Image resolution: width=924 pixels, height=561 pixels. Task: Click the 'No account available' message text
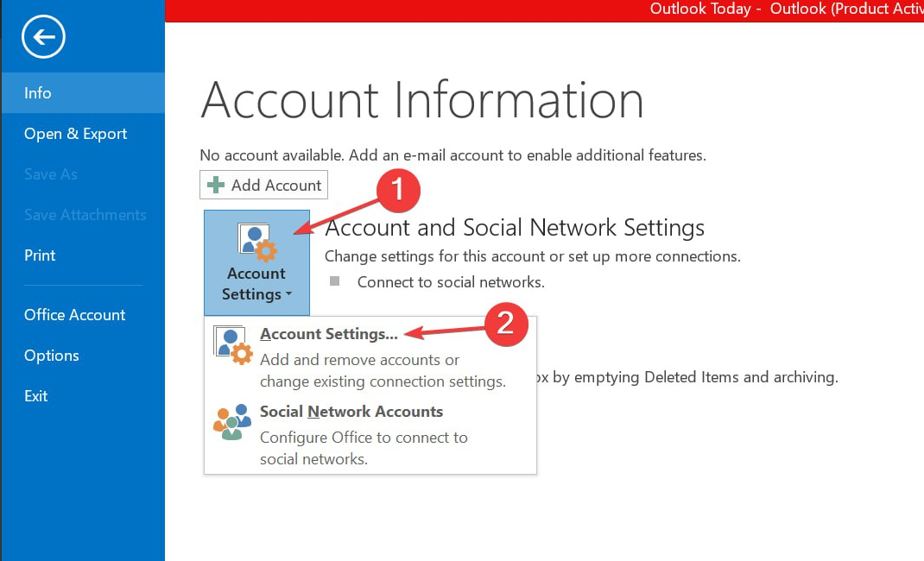click(x=453, y=155)
